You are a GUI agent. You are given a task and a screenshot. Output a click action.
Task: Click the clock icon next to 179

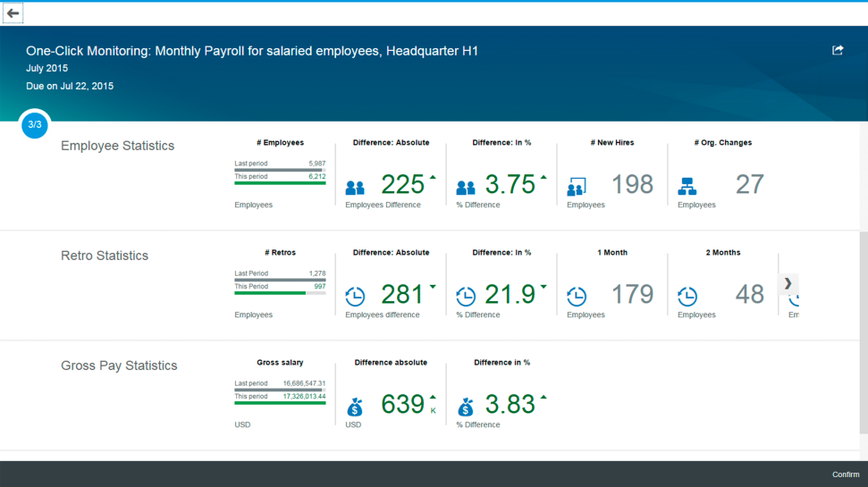tap(577, 297)
